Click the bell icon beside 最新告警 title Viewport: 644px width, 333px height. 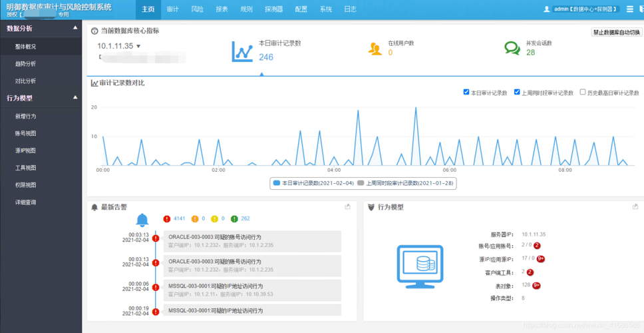point(94,207)
